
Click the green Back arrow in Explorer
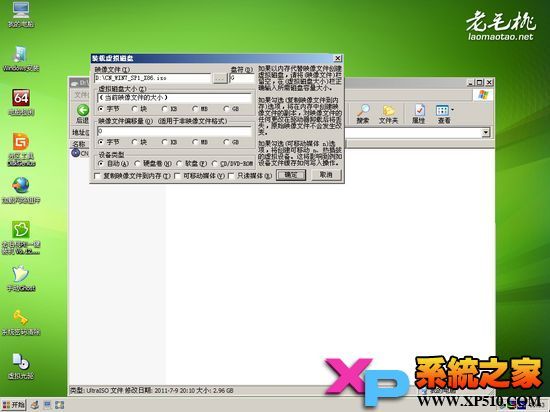83,110
